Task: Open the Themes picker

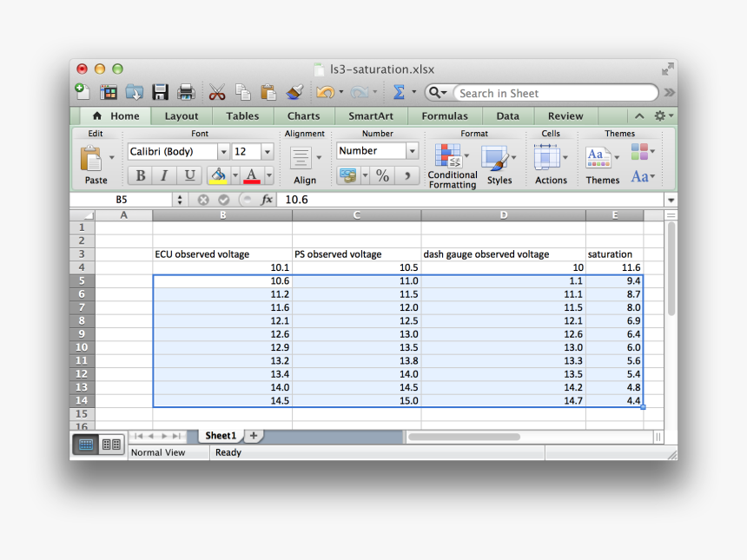Action: tap(601, 159)
